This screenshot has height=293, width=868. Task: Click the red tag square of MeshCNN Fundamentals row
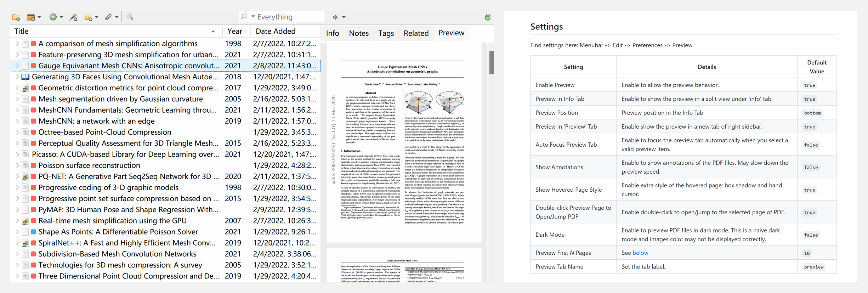[x=34, y=110]
